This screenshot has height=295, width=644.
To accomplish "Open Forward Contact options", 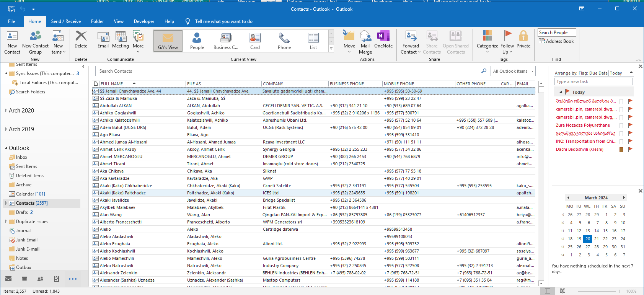I will (411, 42).
